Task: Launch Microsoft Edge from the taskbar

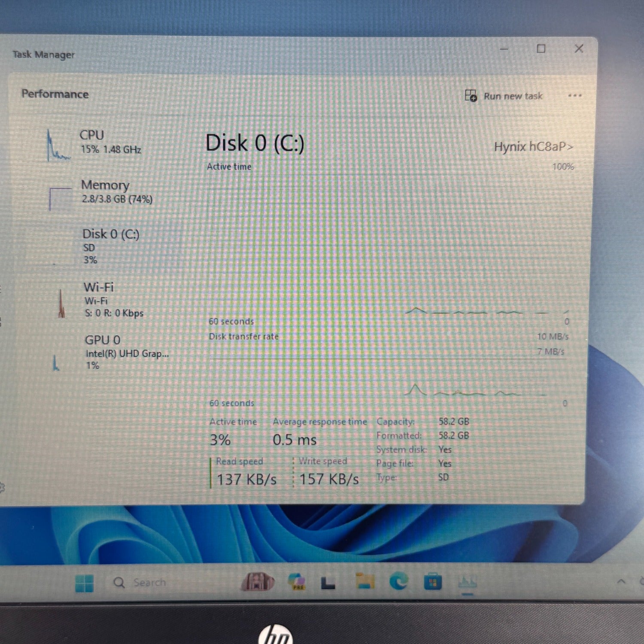Action: point(399,582)
